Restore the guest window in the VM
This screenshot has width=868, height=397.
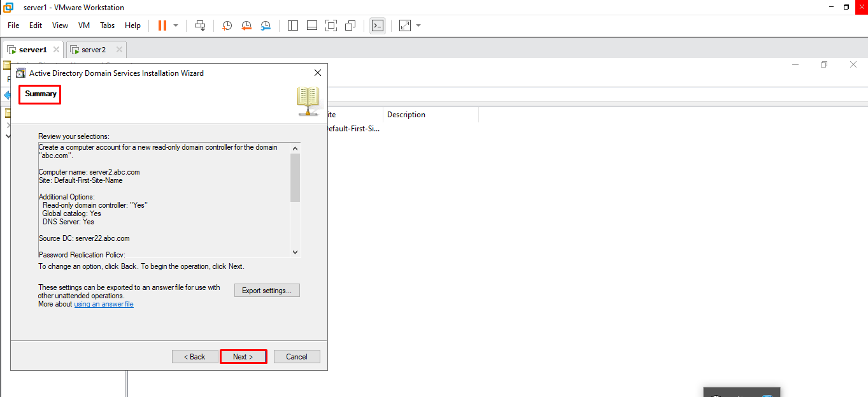coord(823,64)
